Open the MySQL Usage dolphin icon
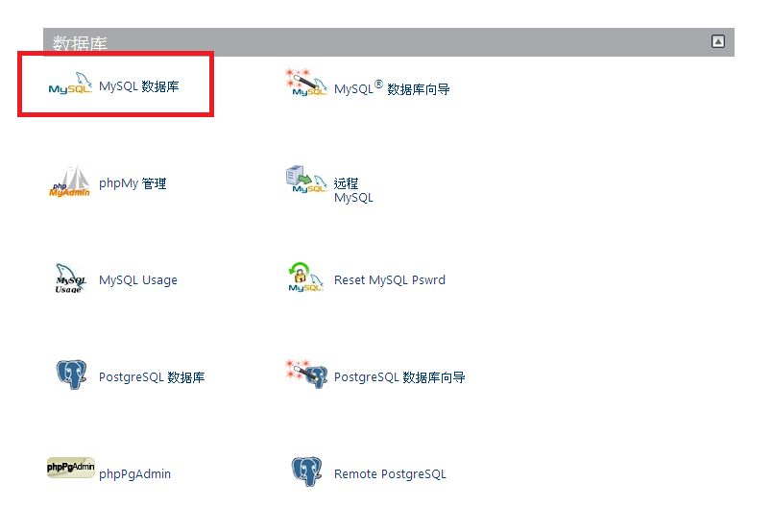Image resolution: width=772 pixels, height=532 pixels. coord(70,278)
